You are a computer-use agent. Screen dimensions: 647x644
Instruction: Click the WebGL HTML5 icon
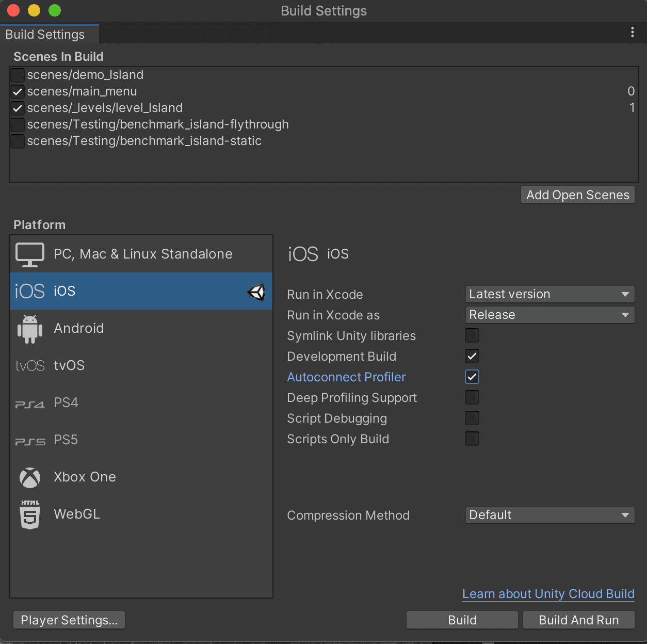[29, 514]
